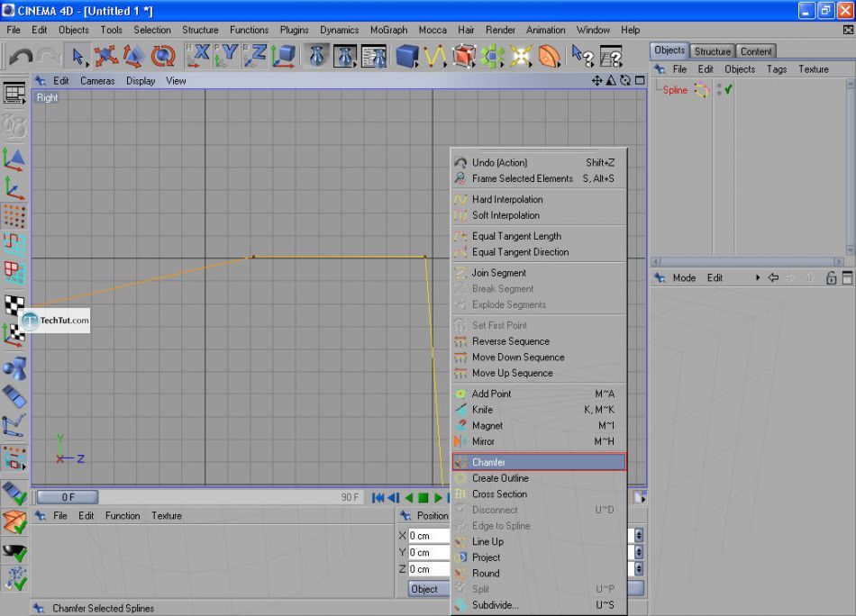Toggle X axis lock

198,56
